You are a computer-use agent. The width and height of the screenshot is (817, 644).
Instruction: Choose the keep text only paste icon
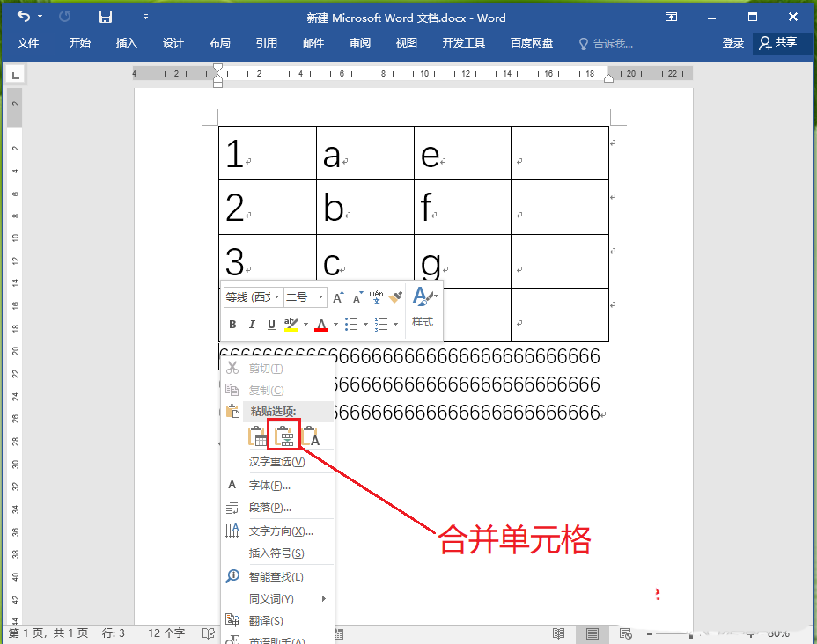tap(311, 436)
